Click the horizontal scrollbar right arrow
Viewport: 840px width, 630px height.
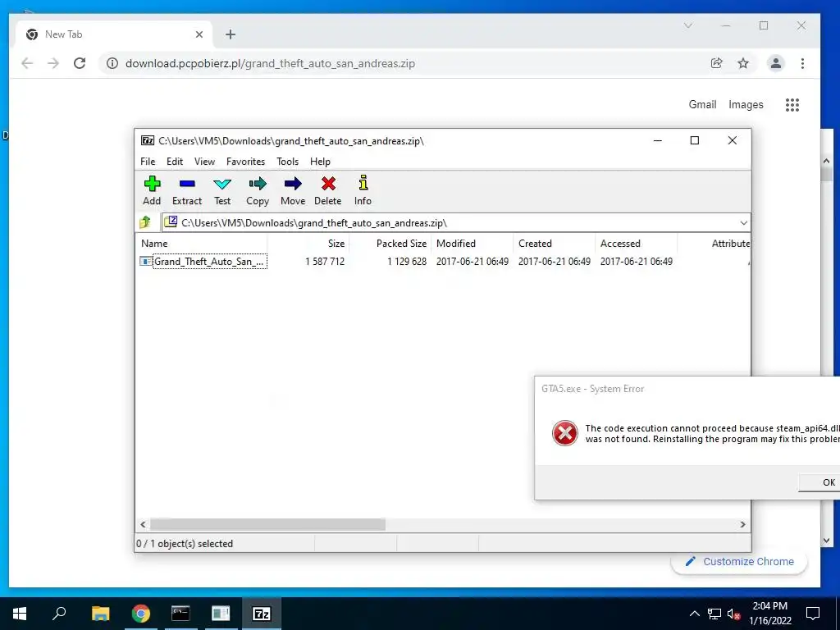743,524
